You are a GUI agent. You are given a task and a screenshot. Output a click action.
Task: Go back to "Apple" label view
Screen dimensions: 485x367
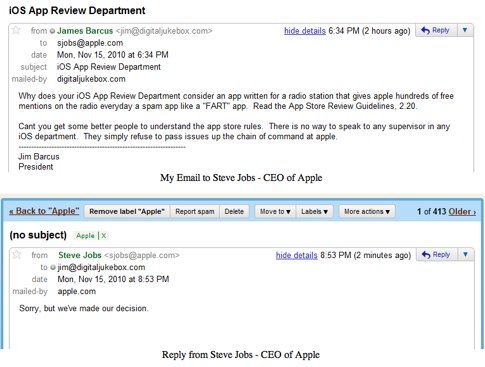coord(44,211)
